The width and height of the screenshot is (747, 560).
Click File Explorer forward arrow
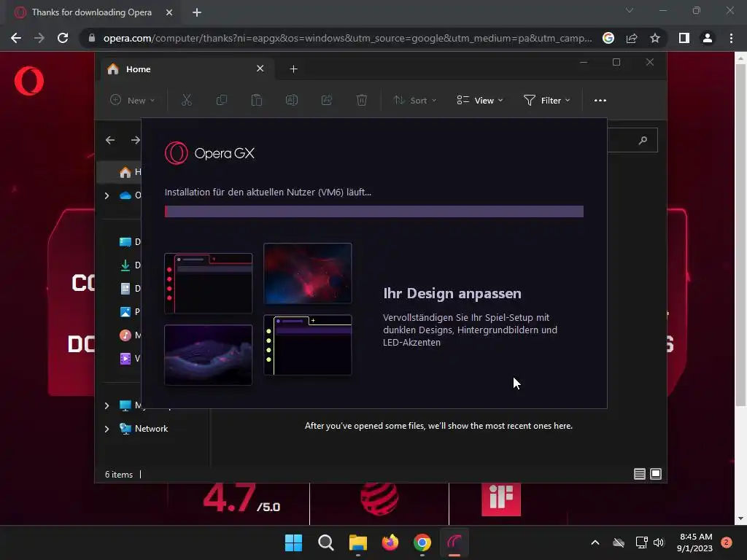tap(135, 140)
